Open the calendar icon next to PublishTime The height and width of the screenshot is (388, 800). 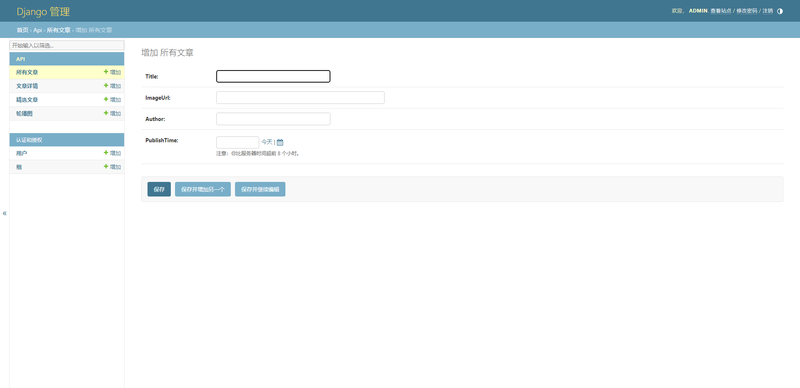click(280, 142)
